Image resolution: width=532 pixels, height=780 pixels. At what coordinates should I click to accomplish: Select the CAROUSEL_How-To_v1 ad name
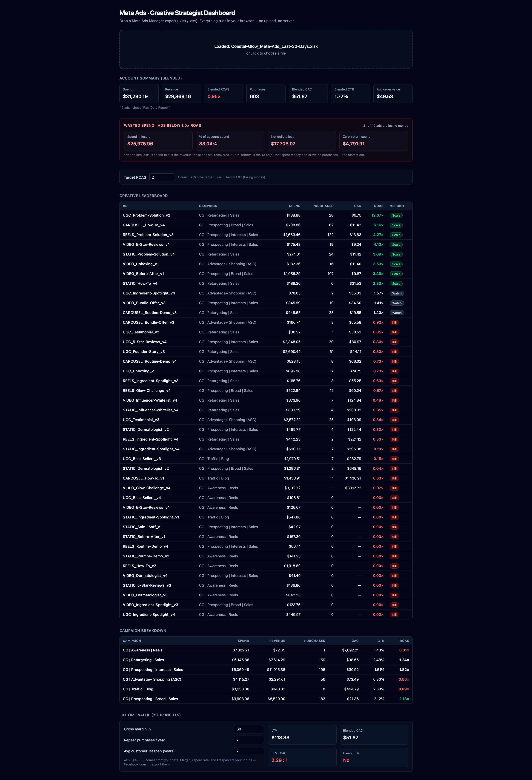tap(143, 478)
